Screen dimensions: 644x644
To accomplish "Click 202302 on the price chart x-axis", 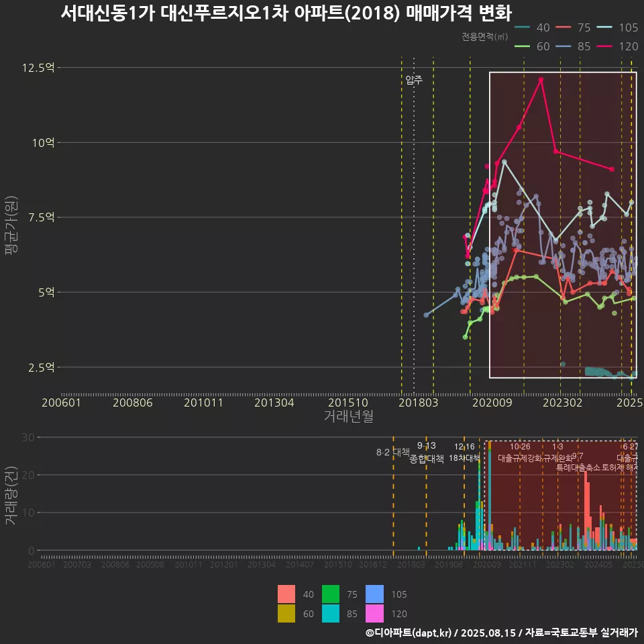I will [563, 402].
